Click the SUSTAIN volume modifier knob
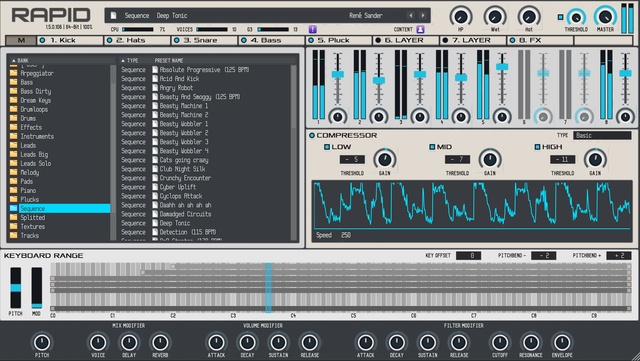Image resolution: width=640 pixels, height=361 pixels. point(278,342)
